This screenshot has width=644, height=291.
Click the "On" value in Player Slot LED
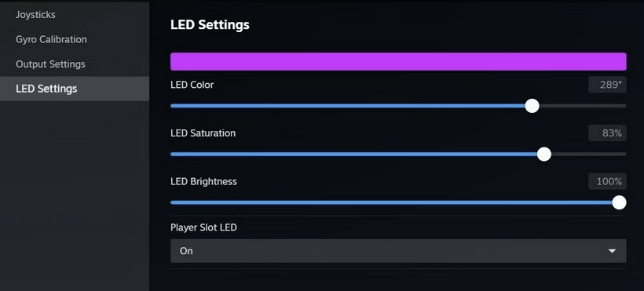click(186, 251)
